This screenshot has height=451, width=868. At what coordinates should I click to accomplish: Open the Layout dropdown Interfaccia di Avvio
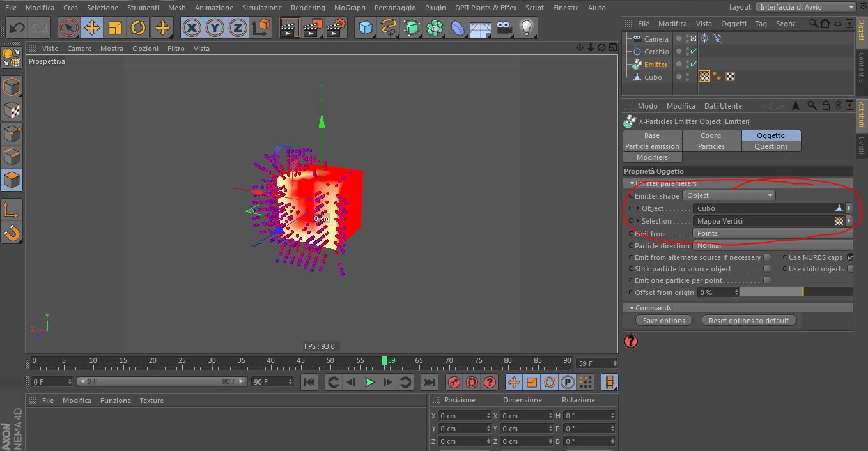(x=805, y=7)
